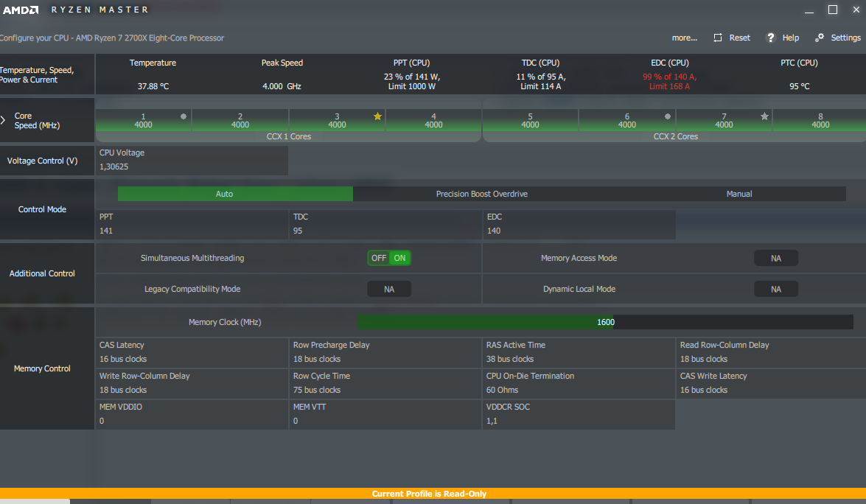The height and width of the screenshot is (504, 866).
Task: Click Row Cycle Time 75 bus clocks
Action: coord(385,383)
